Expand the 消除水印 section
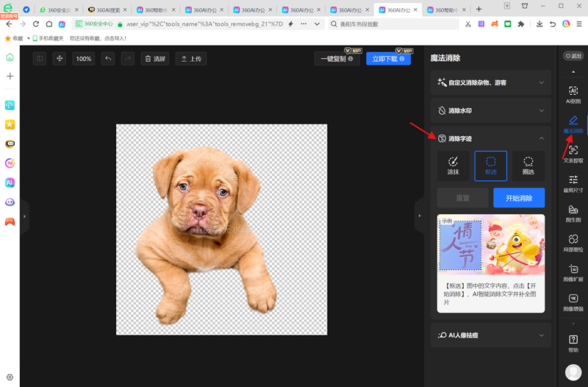 coord(490,111)
